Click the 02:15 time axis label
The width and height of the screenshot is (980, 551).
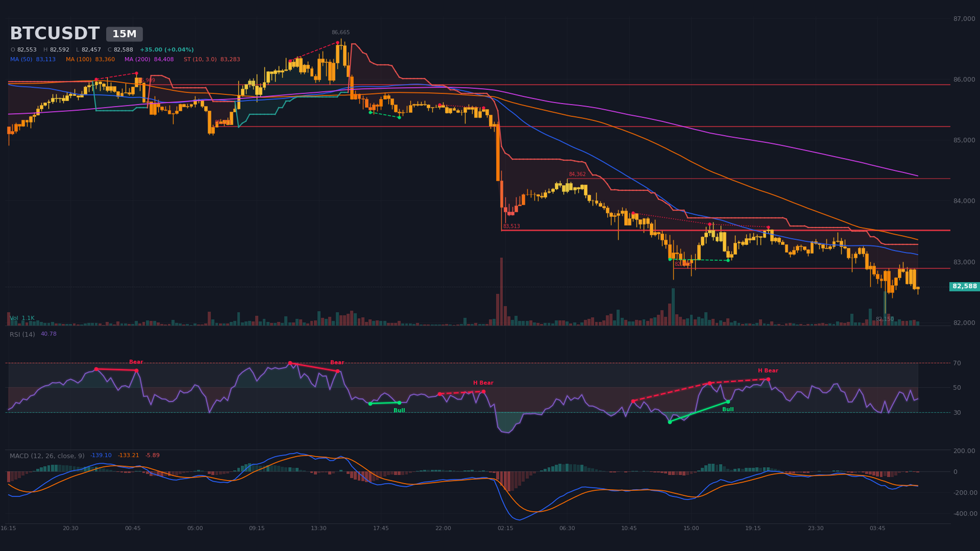pyautogui.click(x=505, y=528)
